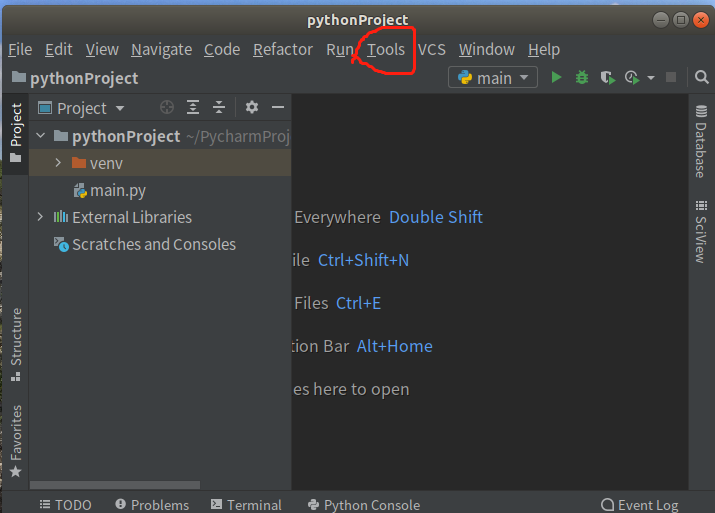Image resolution: width=715 pixels, height=513 pixels.
Task: Click the locate/select opened file target icon
Action: click(167, 108)
